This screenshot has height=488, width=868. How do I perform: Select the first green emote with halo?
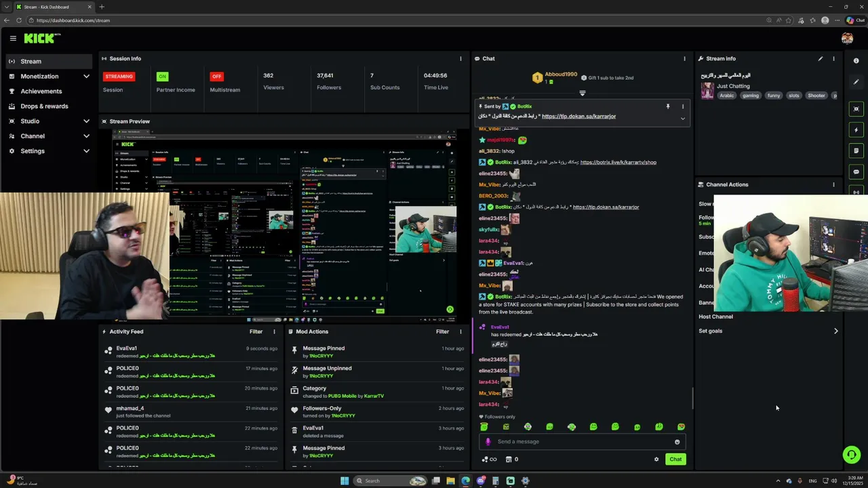484,427
